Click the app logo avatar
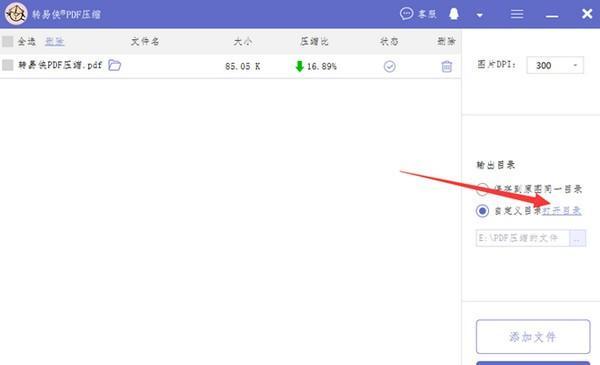The height and width of the screenshot is (365, 600). point(16,13)
